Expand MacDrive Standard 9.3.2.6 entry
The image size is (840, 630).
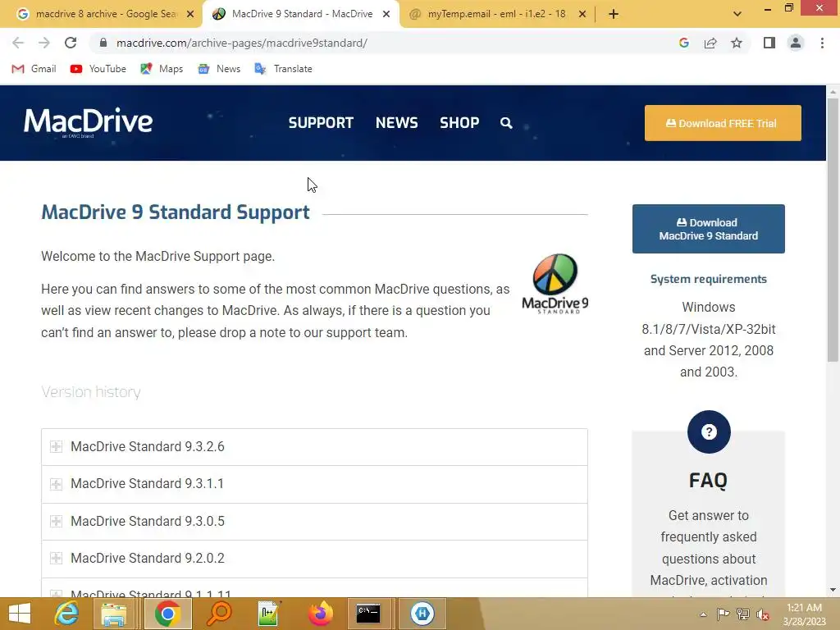pyautogui.click(x=314, y=447)
